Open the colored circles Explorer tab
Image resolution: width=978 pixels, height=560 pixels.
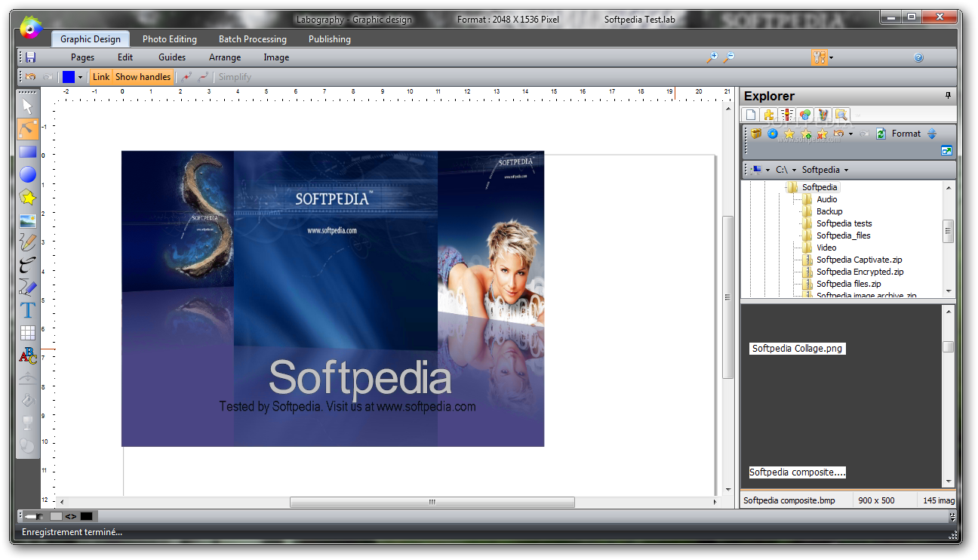point(805,115)
